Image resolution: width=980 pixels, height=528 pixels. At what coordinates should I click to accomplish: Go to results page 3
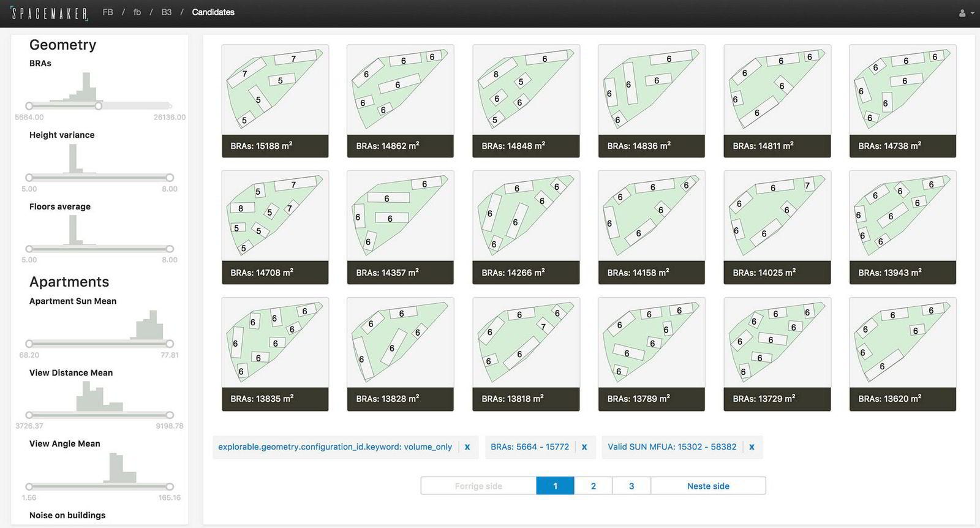[631, 486]
